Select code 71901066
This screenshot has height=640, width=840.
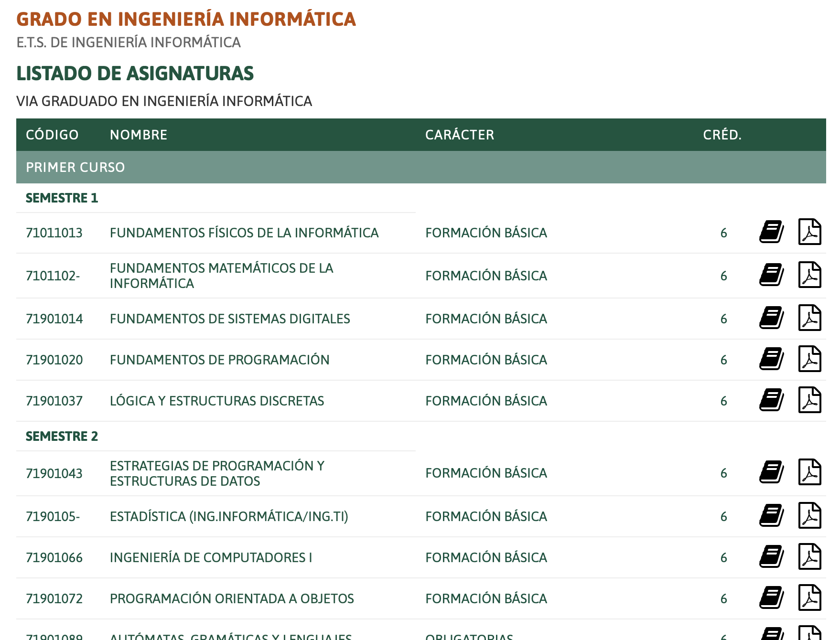tap(54, 557)
